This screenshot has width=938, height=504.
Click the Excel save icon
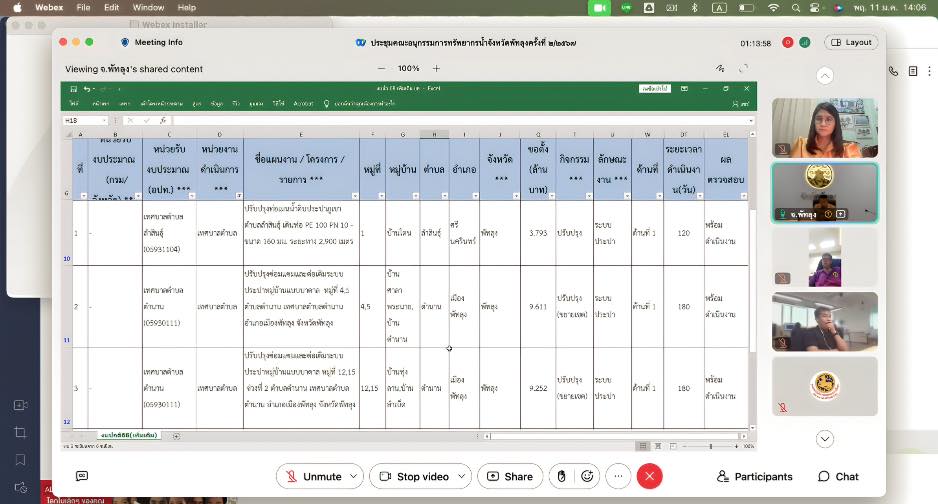click(74, 88)
